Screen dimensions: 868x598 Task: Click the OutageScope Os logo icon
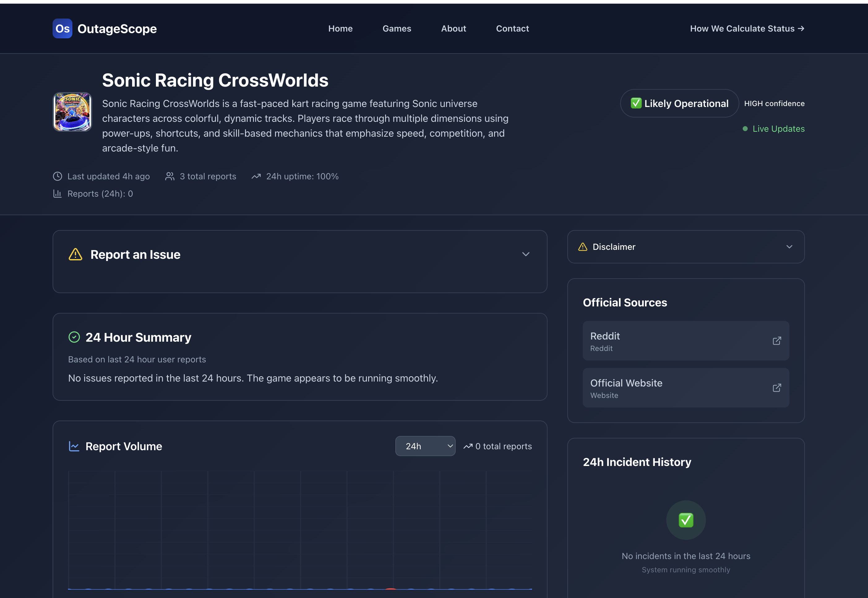62,28
